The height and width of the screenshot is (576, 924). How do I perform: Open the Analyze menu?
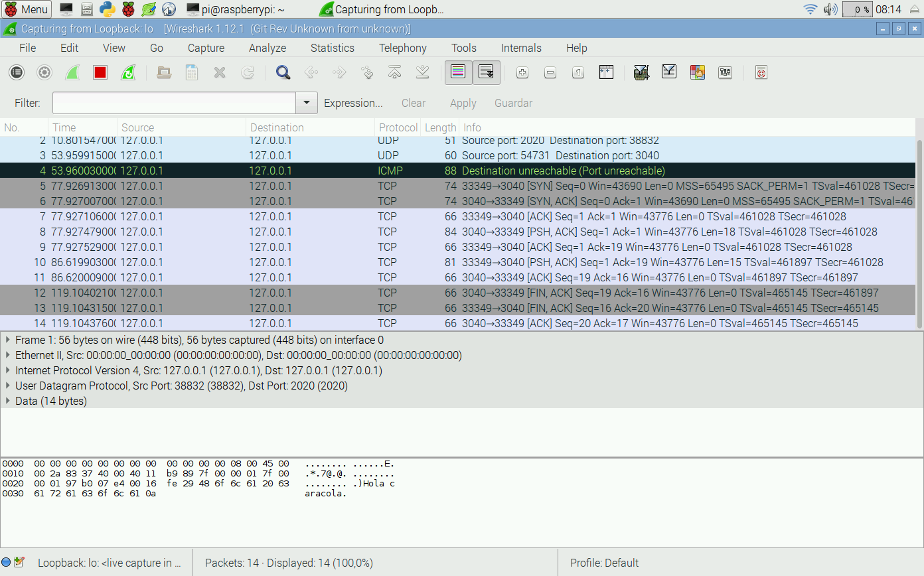coord(268,48)
